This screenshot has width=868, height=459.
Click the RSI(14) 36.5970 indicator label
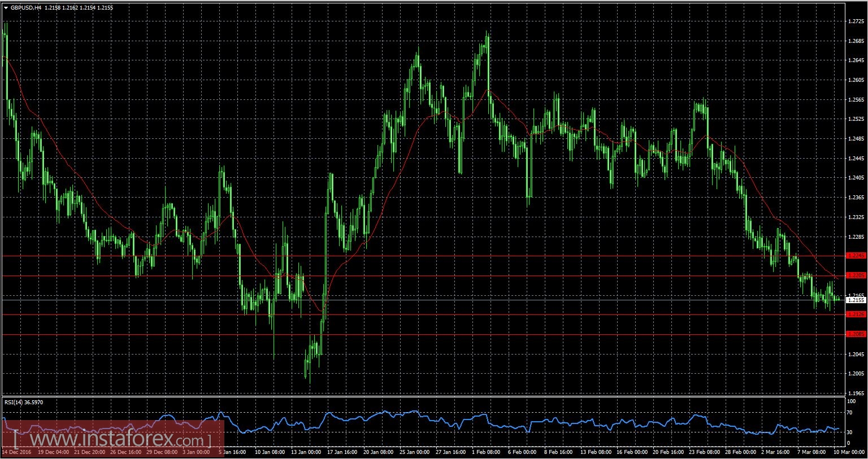(x=24, y=402)
